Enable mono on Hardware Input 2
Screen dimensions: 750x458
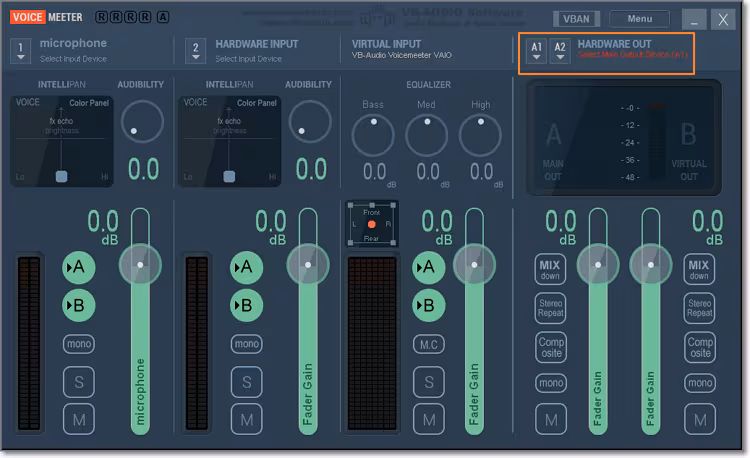(x=247, y=344)
